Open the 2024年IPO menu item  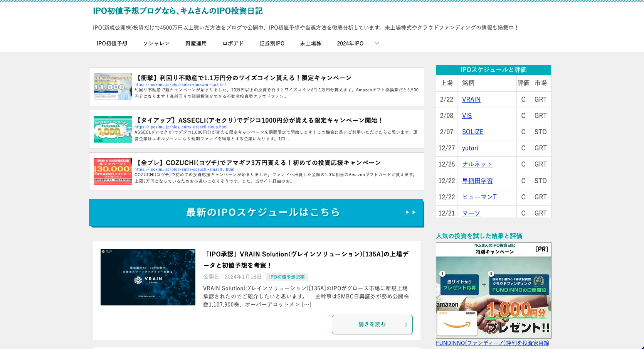point(350,44)
